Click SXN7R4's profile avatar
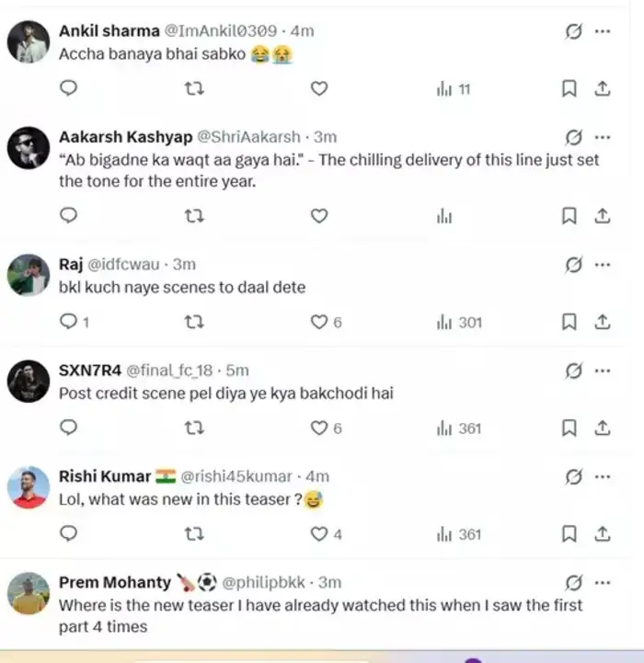The width and height of the screenshot is (644, 663). point(29,382)
